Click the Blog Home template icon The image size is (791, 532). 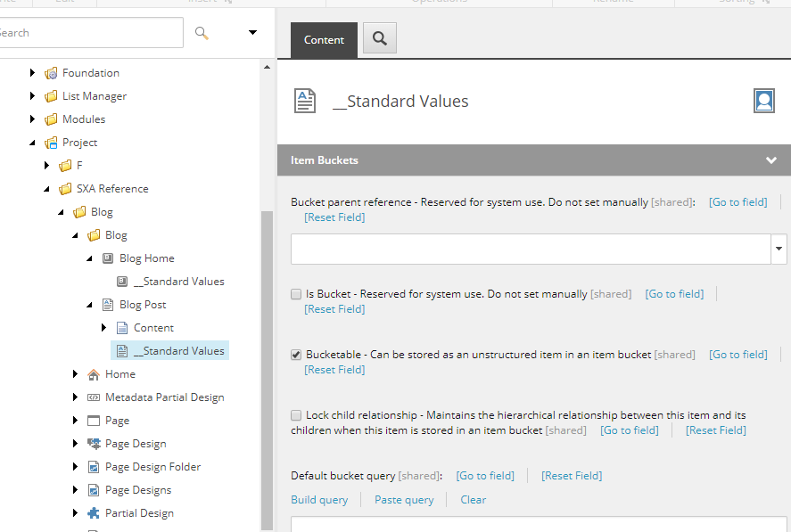click(108, 258)
